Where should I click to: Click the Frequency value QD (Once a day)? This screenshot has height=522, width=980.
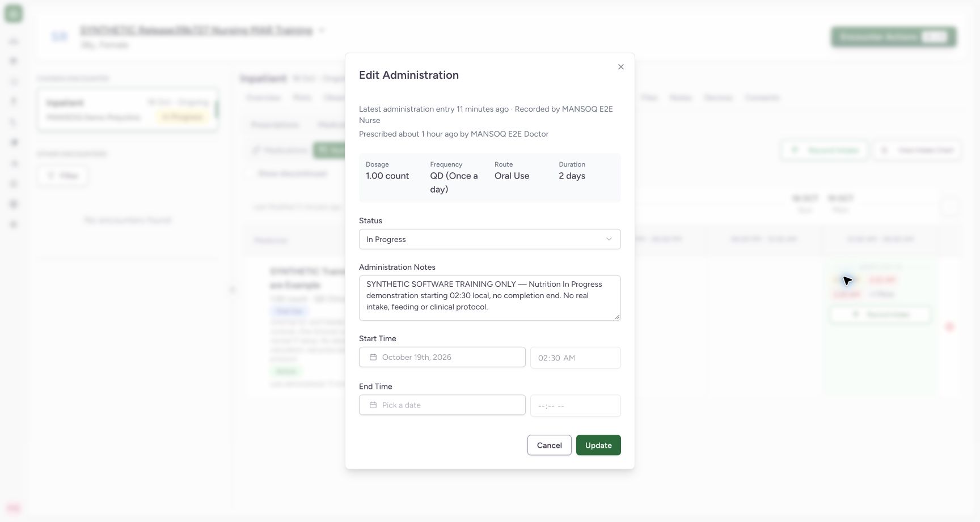pyautogui.click(x=454, y=183)
